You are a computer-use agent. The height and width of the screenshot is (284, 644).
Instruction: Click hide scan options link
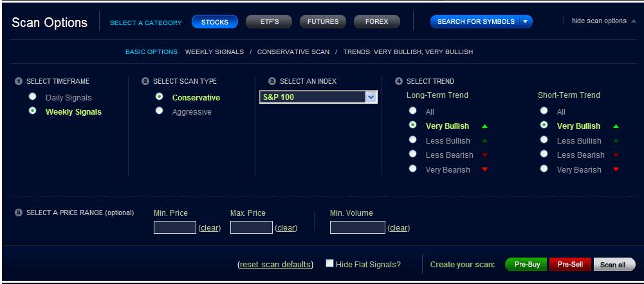point(599,21)
